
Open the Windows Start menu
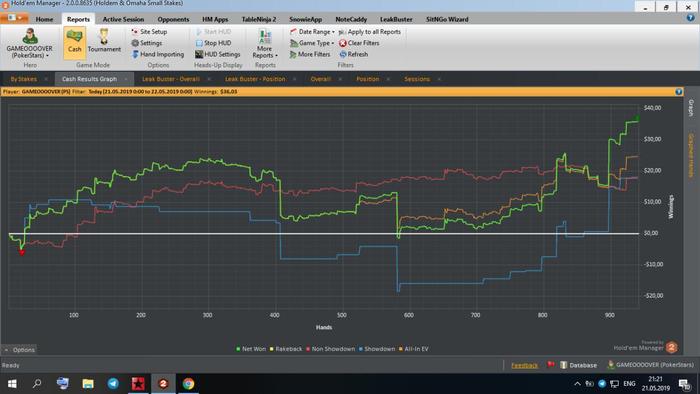[12, 383]
